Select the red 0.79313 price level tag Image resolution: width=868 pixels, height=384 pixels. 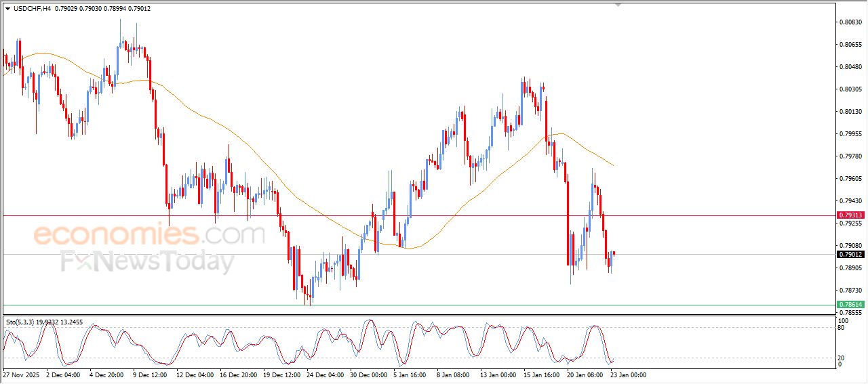(850, 215)
